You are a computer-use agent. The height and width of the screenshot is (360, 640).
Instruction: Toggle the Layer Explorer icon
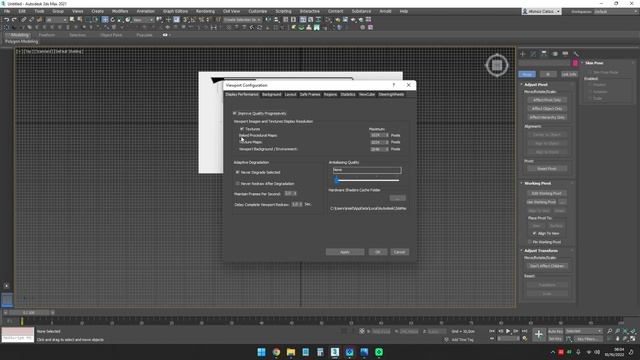tap(293, 20)
